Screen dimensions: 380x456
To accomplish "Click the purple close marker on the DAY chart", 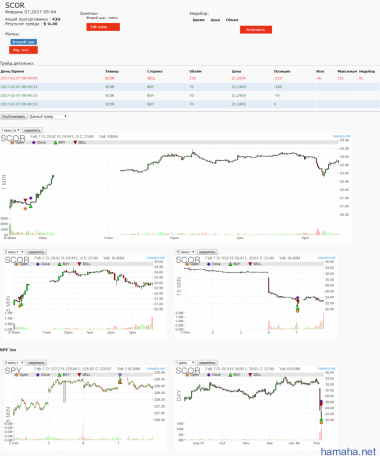I will point(321,402).
